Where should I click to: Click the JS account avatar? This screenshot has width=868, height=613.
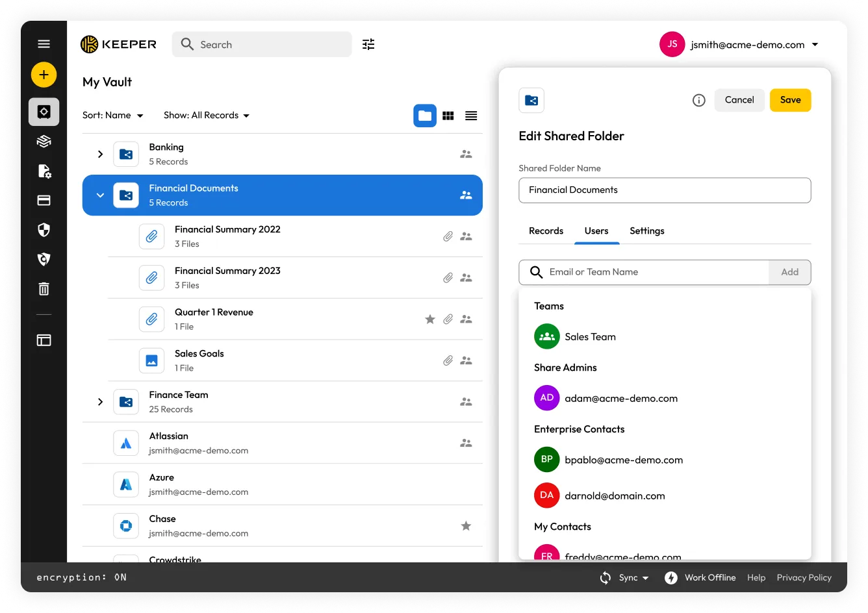(672, 44)
